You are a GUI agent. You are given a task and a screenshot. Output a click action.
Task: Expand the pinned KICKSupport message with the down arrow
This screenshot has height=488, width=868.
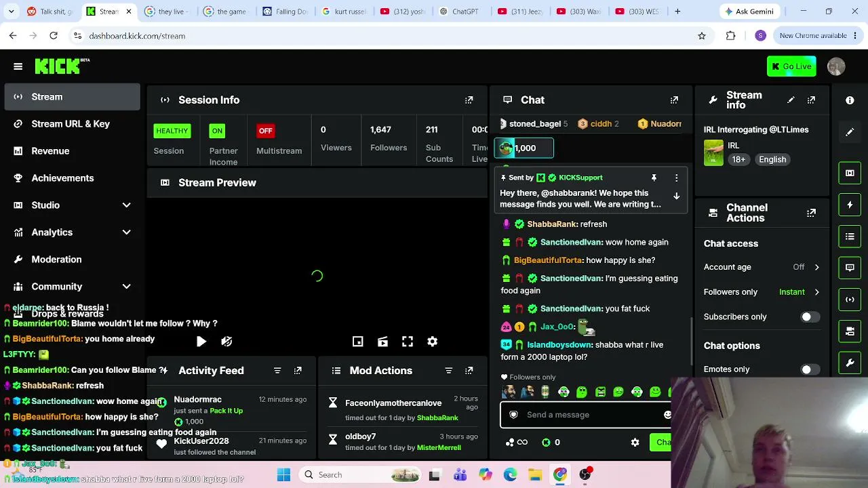(676, 196)
